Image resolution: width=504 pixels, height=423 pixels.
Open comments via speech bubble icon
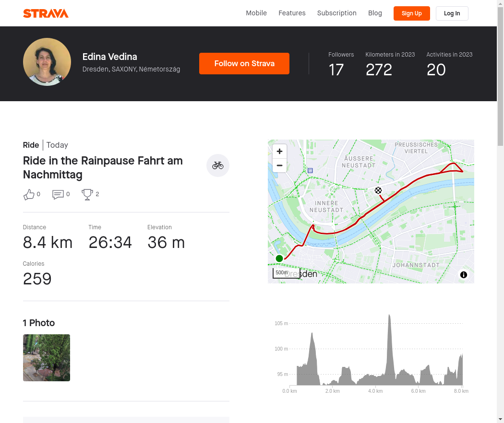click(58, 194)
